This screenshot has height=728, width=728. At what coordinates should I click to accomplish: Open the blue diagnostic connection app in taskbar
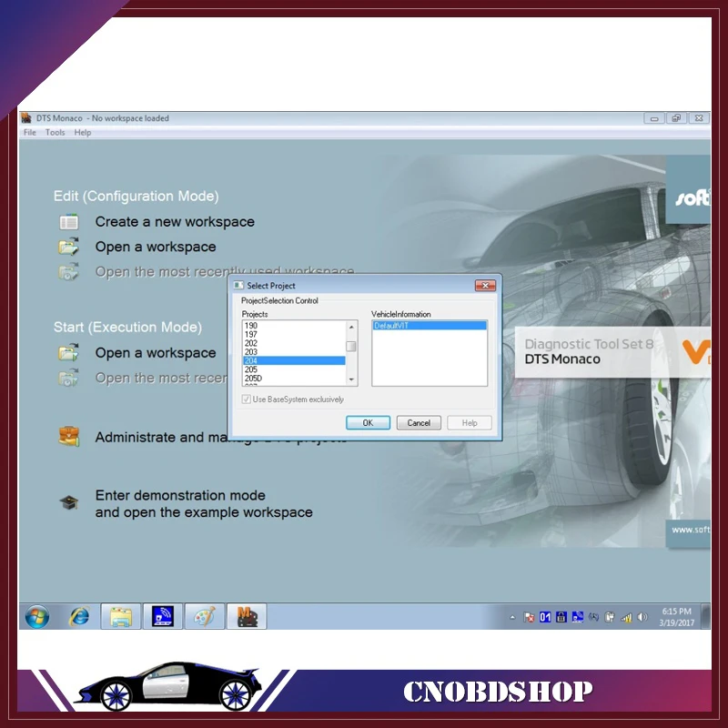163,617
